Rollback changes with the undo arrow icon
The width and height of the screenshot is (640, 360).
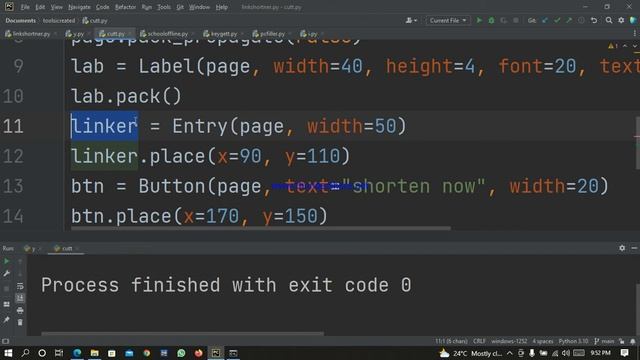pyautogui.click(x=594, y=20)
